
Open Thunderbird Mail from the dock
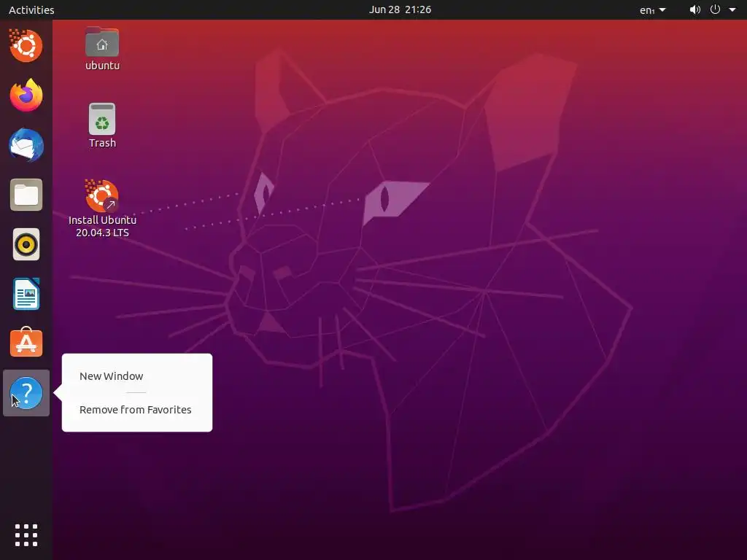pos(26,145)
